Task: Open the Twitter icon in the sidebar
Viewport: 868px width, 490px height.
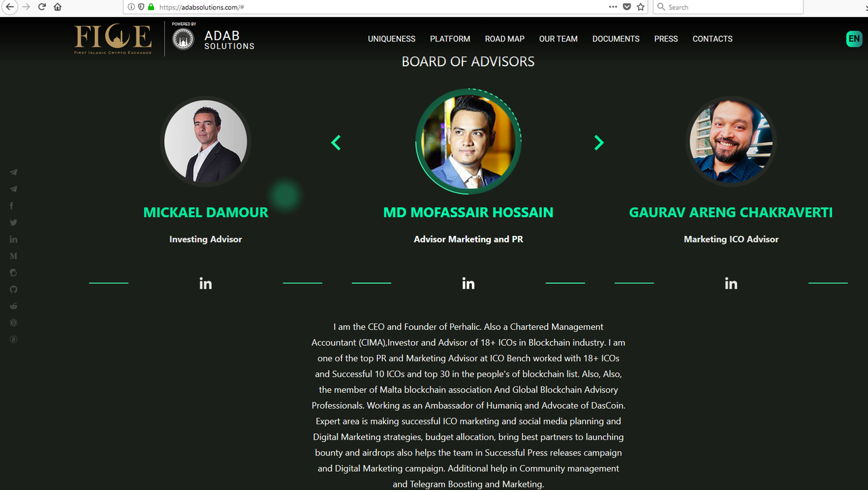Action: 13,222
